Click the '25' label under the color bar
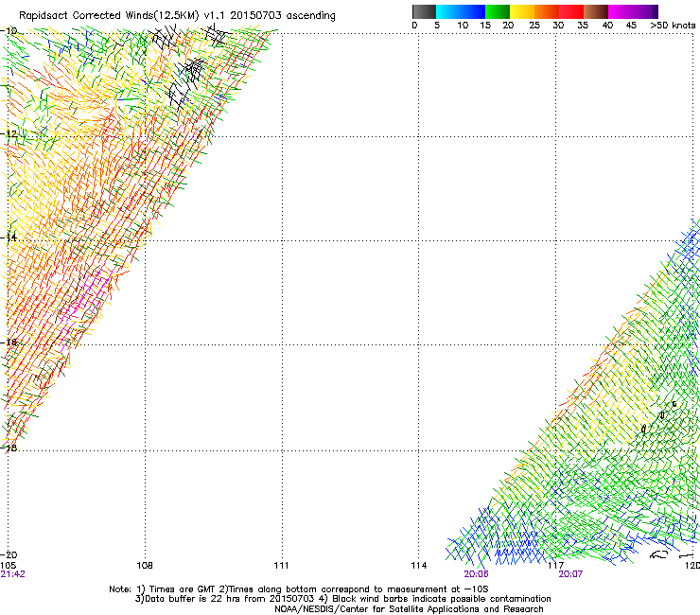Screen dimensions: 700x615 pyautogui.click(x=534, y=26)
